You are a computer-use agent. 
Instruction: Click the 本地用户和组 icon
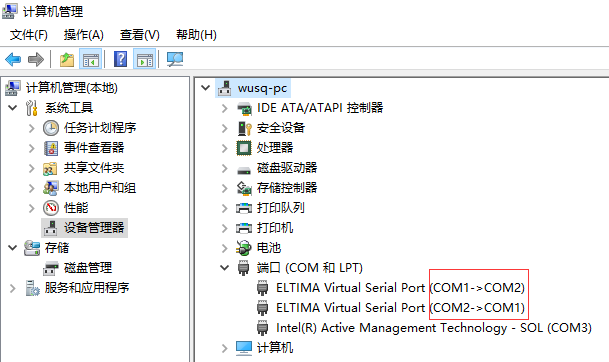51,188
